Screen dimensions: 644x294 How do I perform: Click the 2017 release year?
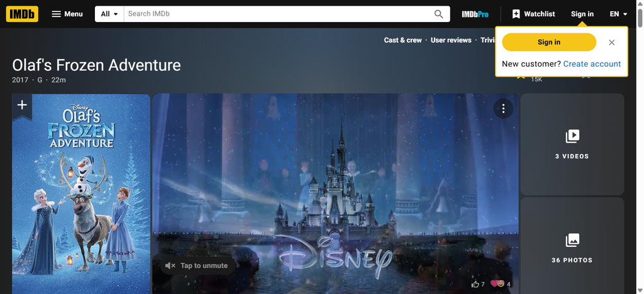(x=20, y=80)
